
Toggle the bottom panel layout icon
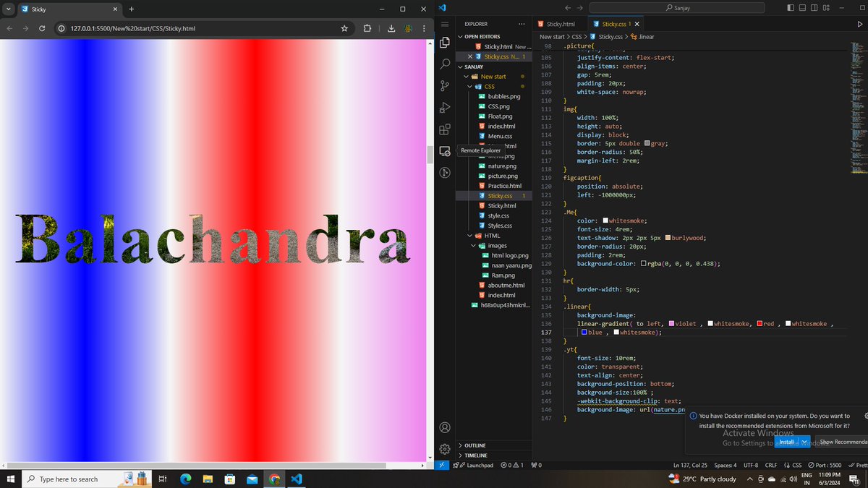click(802, 7)
